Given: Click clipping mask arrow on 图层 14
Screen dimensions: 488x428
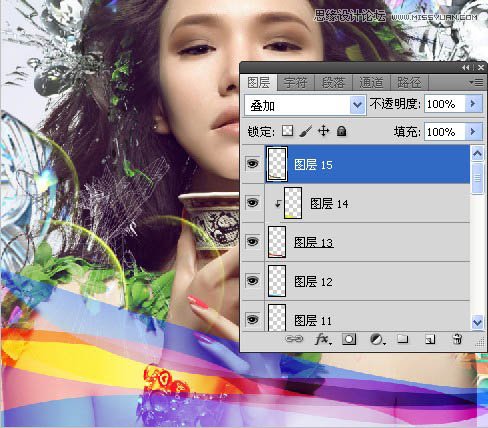Looking at the screenshot, I should [x=277, y=203].
